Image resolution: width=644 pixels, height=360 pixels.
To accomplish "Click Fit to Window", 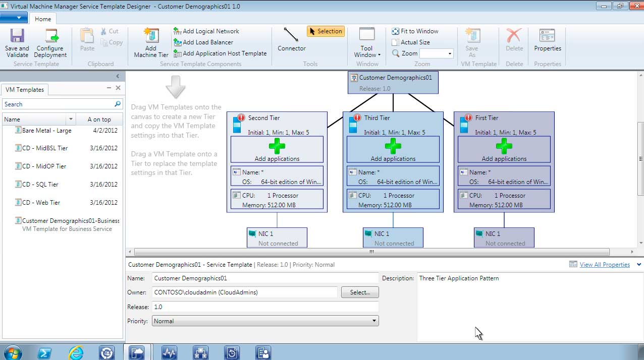I will (x=415, y=31).
